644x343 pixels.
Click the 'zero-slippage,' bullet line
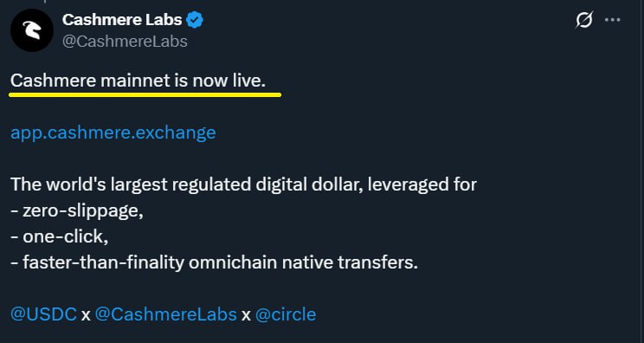77,211
